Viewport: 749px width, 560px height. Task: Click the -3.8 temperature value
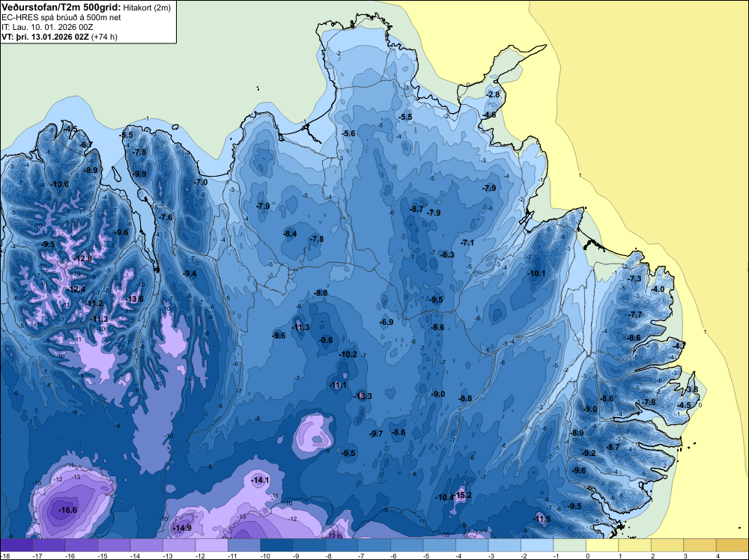point(692,389)
